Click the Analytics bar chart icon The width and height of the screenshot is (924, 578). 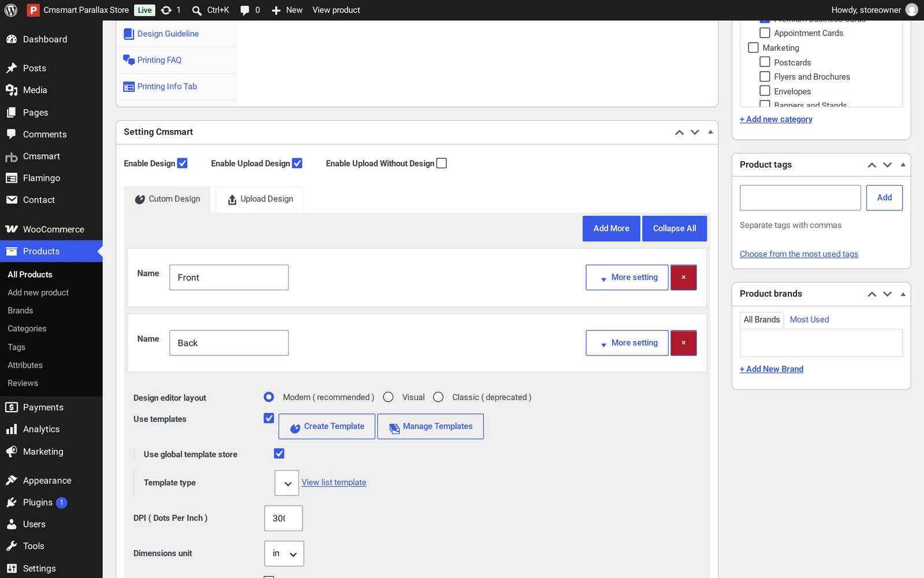click(12, 429)
